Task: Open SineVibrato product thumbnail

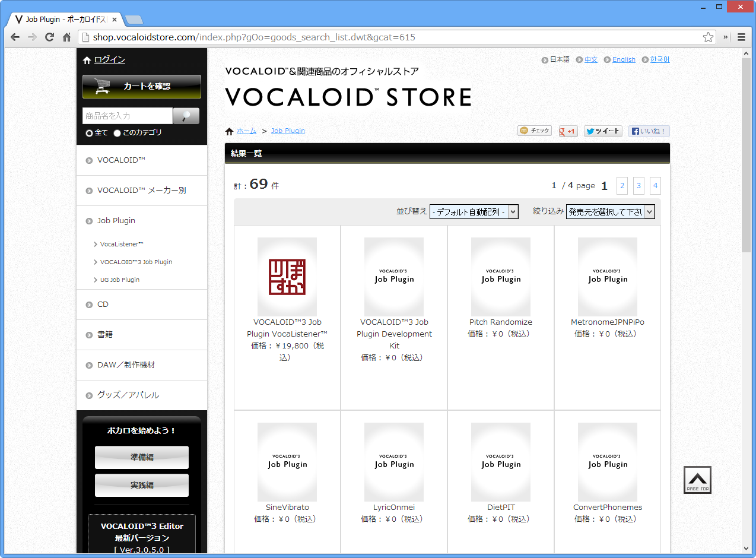Action: tap(287, 462)
